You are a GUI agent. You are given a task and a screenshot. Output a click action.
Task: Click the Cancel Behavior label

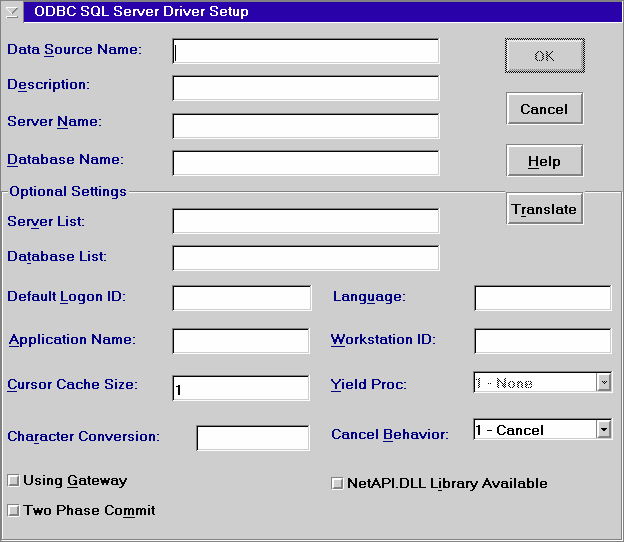(x=390, y=434)
